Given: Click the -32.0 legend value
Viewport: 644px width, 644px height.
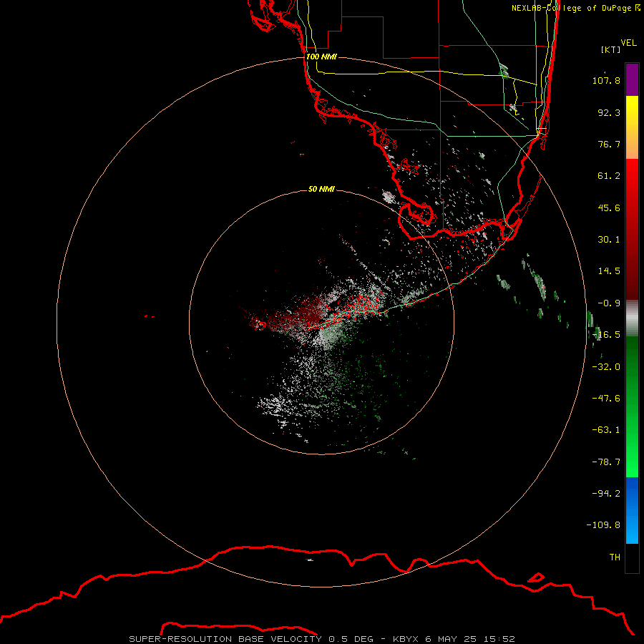Looking at the screenshot, I should tap(606, 367).
